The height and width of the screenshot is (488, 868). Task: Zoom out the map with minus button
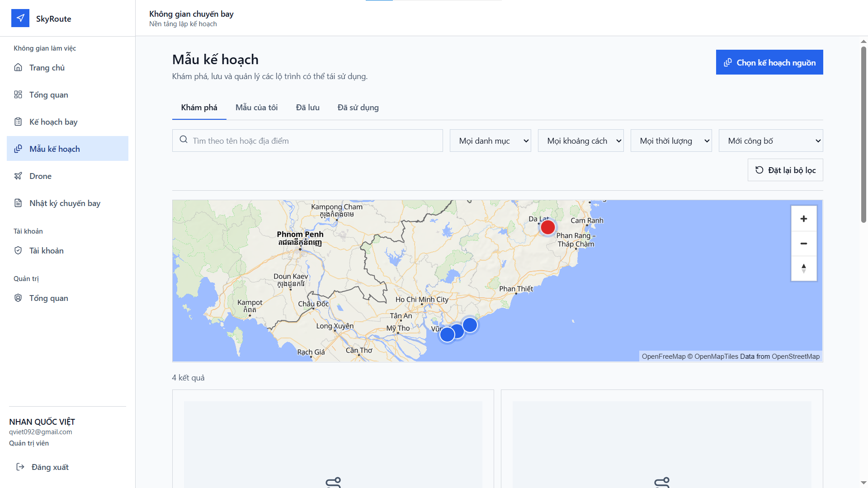(x=804, y=244)
